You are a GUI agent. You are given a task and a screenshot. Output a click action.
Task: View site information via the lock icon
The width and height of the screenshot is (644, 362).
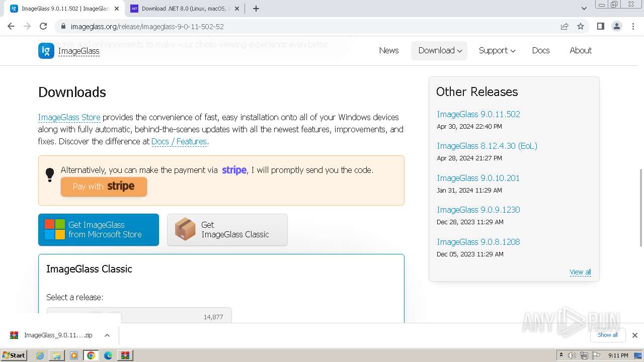pyautogui.click(x=63, y=26)
